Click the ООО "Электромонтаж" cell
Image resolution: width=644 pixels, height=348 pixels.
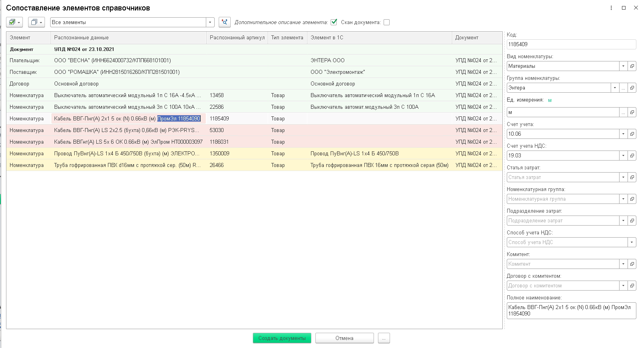point(380,72)
